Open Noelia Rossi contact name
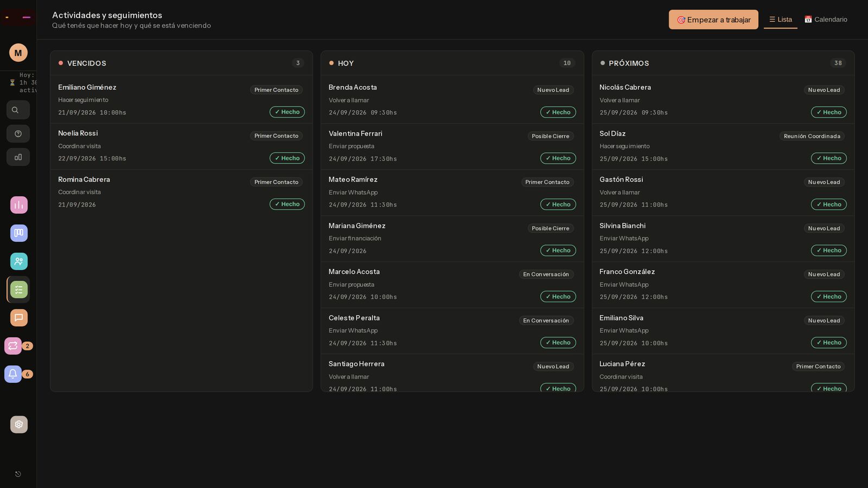 tap(78, 133)
